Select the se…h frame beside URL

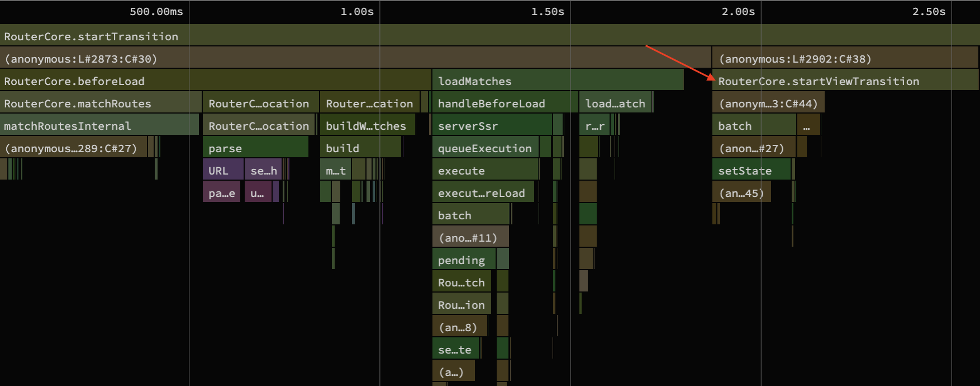point(263,170)
